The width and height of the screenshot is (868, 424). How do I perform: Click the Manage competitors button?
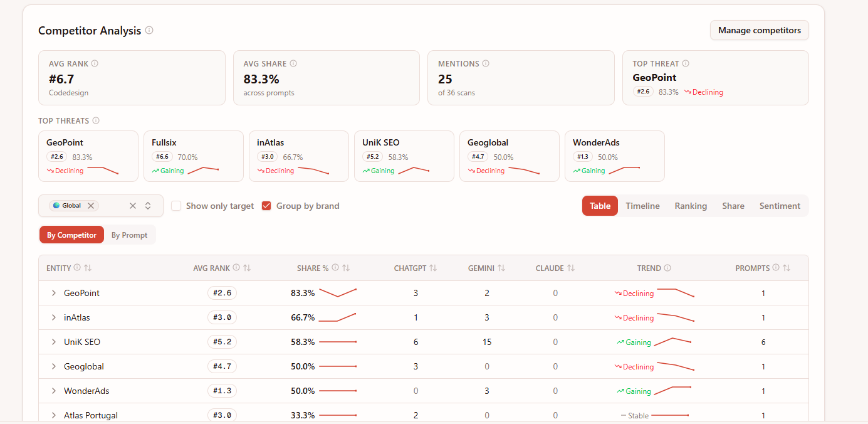[760, 30]
